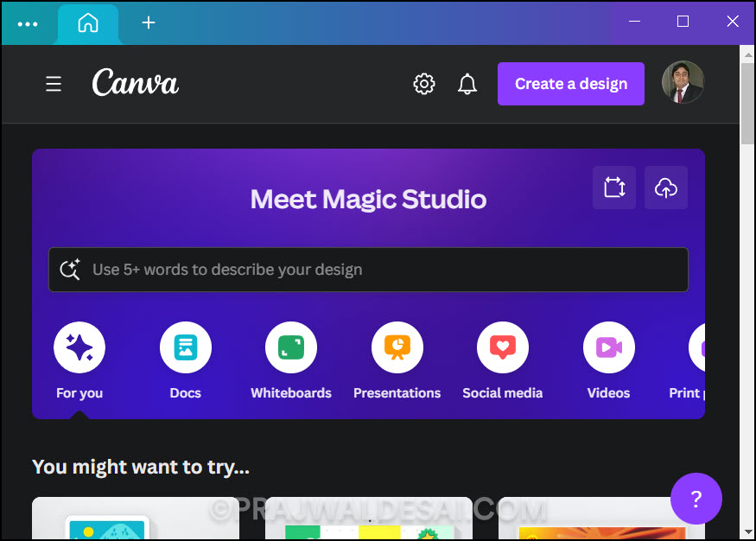756x541 pixels.
Task: Close the Canva window
Action: click(x=733, y=22)
